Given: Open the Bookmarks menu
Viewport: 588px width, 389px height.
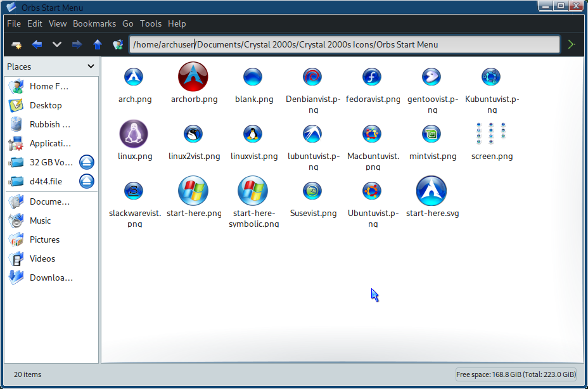Looking at the screenshot, I should (94, 23).
